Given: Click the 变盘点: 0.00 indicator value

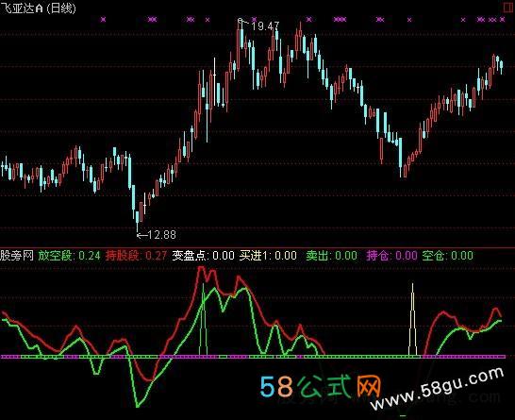Looking at the screenshot, I should coord(204,256).
